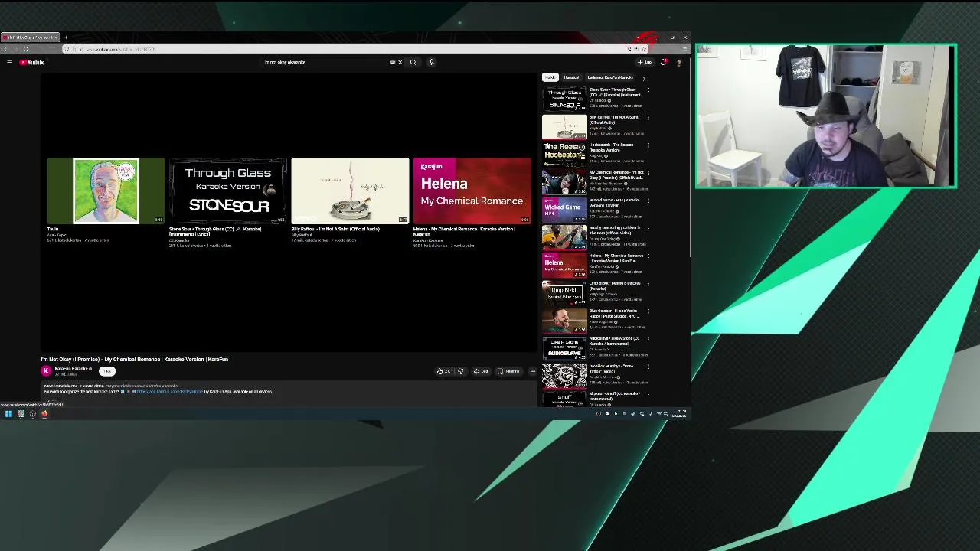Screen dimensions: 980x551
Task: Go to the YouTube home logo
Action: point(32,62)
